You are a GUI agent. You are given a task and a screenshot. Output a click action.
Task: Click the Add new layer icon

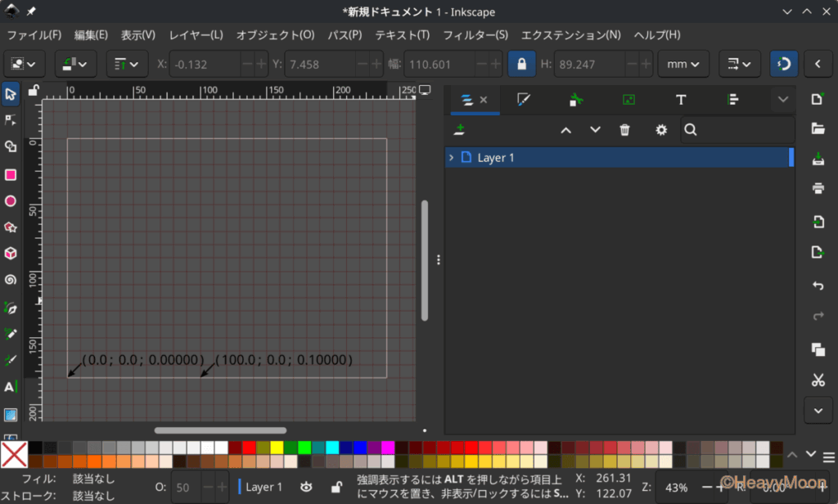[x=459, y=130]
